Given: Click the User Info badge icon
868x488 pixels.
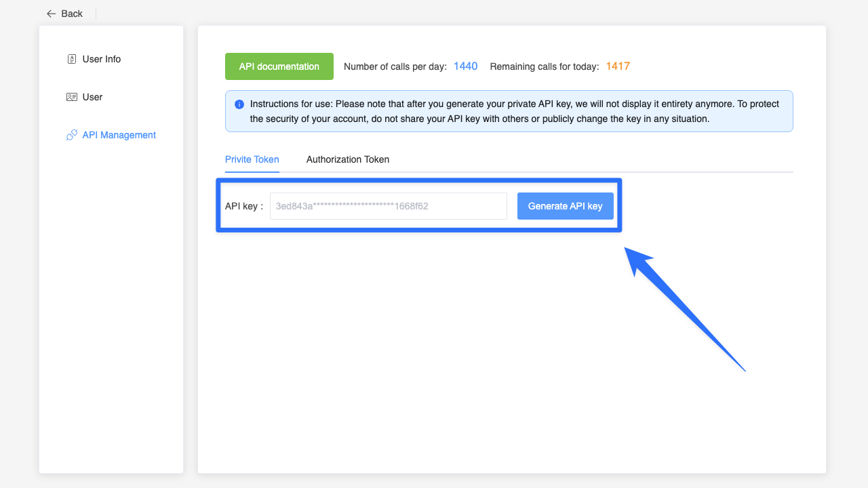Looking at the screenshot, I should click(72, 59).
